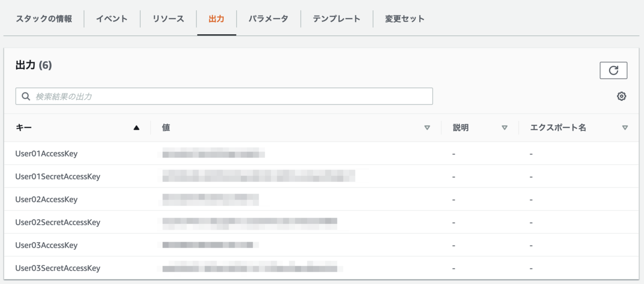
Task: Select the User01AccessKey row key
Action: click(x=47, y=154)
